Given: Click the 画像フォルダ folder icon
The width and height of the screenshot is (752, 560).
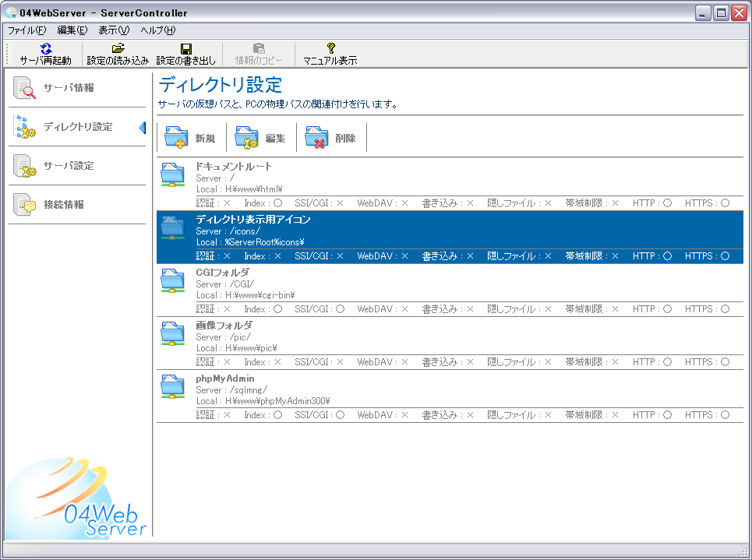Looking at the screenshot, I should coord(173,333).
